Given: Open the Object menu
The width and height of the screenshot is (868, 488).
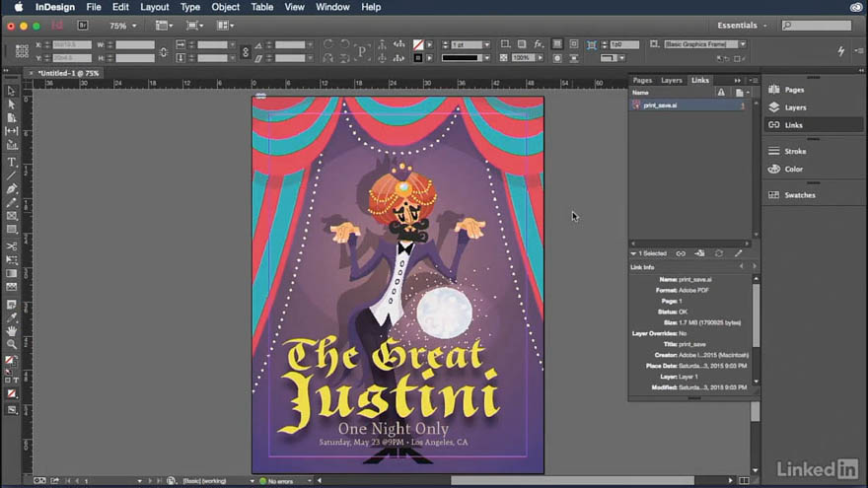Looking at the screenshot, I should [225, 7].
